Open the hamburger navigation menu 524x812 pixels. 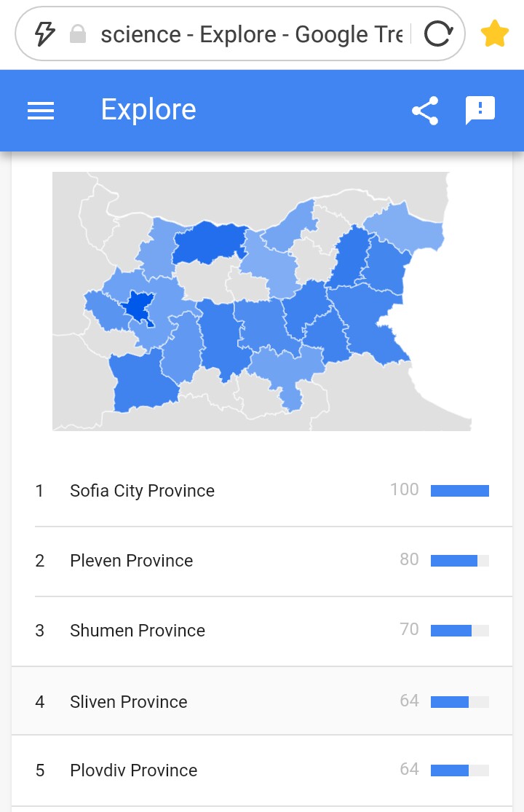coord(41,111)
